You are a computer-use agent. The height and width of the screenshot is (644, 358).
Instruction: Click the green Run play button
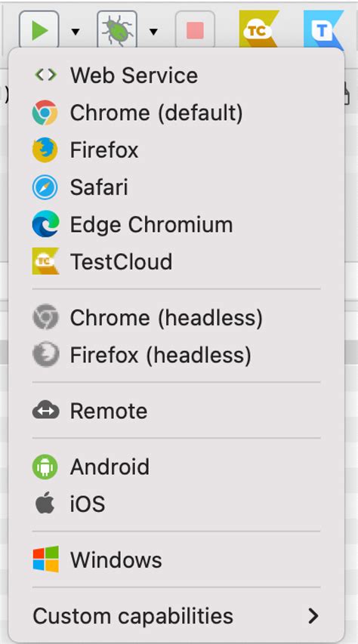(x=39, y=31)
